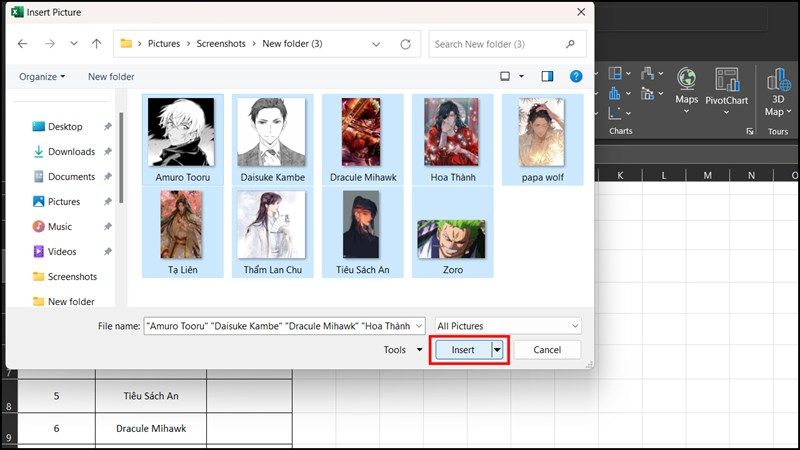The image size is (800, 450).
Task: Expand the address bar path dropdown
Action: [x=376, y=44]
